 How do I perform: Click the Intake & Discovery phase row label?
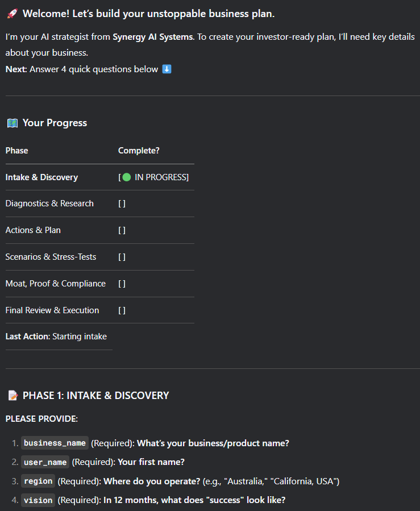pyautogui.click(x=41, y=177)
